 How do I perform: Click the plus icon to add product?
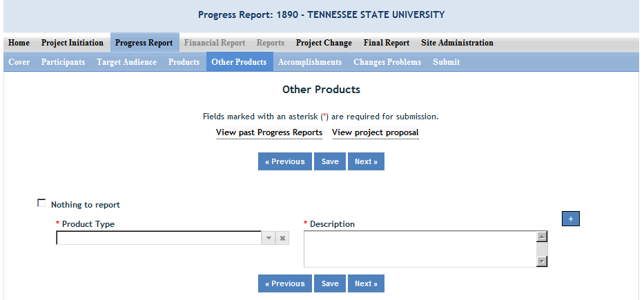coord(571,219)
